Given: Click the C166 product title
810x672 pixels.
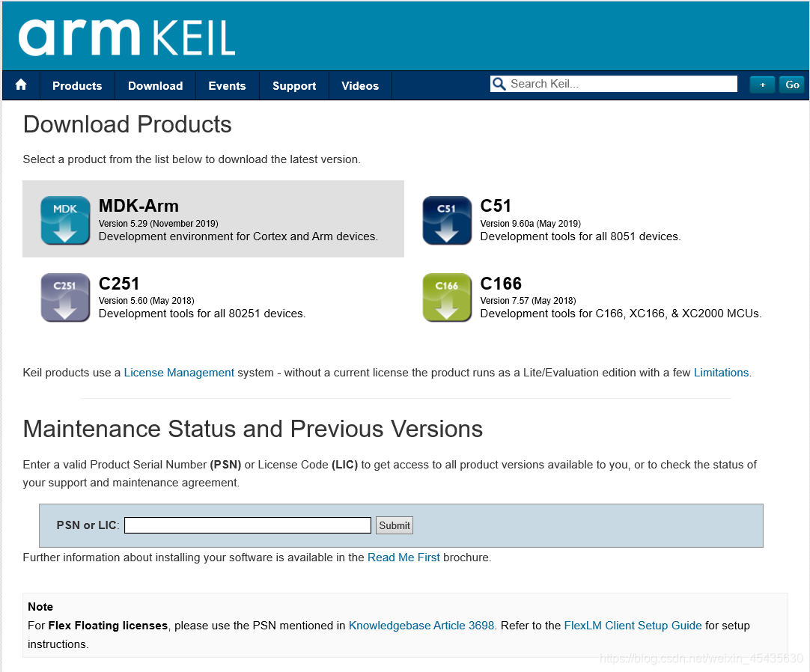Looking at the screenshot, I should [501, 284].
